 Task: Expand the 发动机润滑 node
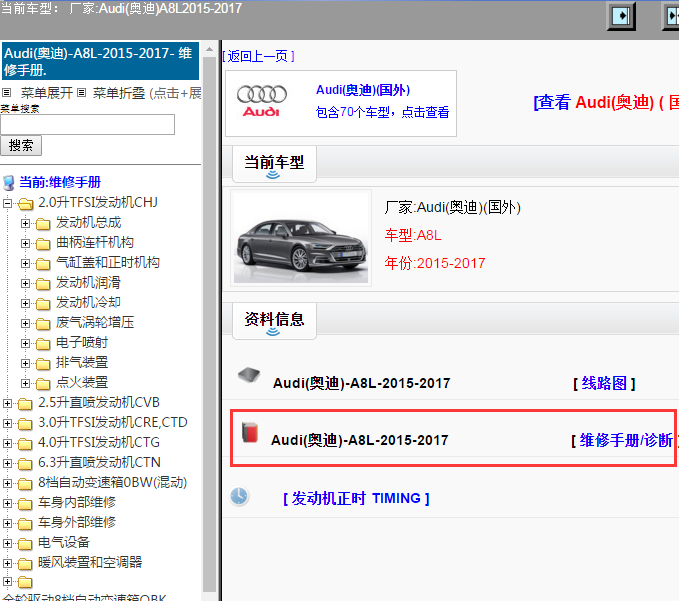[x=25, y=283]
